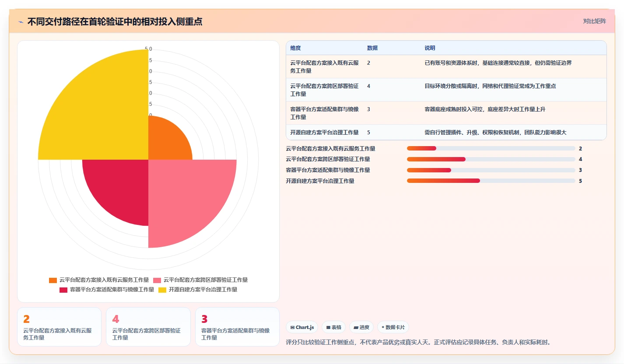Click footnote text starting 评分只比较验证工作侧重点
The width and height of the screenshot is (624, 364).
point(418,342)
